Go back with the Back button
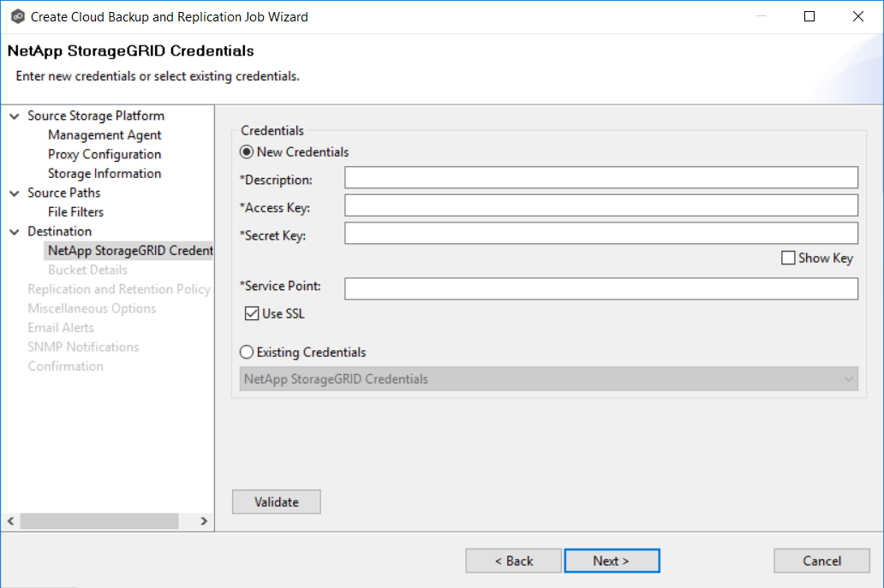This screenshot has width=884, height=588. click(x=514, y=561)
